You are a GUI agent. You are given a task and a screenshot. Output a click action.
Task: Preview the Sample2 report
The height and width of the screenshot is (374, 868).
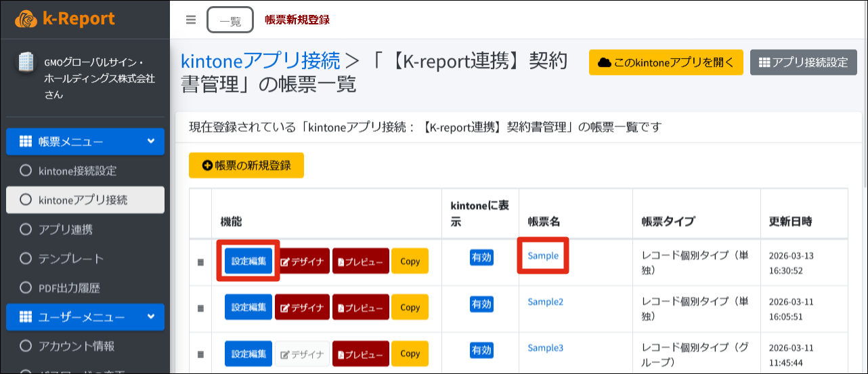coord(360,308)
